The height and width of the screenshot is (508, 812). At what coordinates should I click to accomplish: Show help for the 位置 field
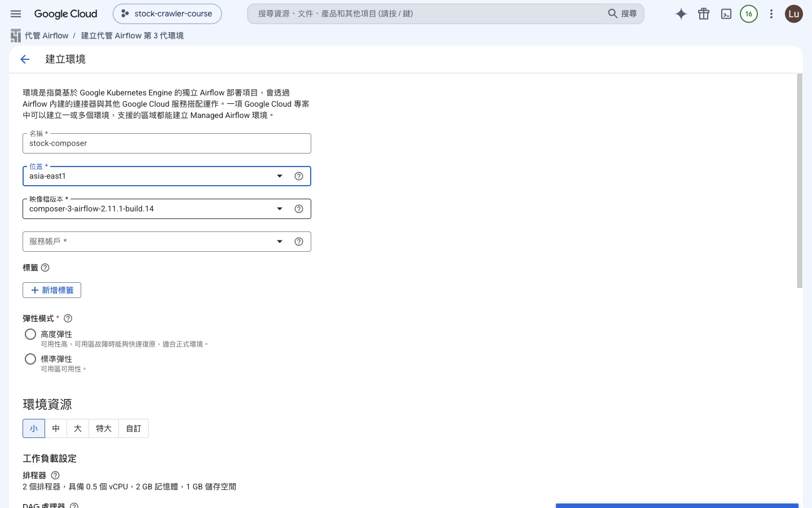click(299, 176)
